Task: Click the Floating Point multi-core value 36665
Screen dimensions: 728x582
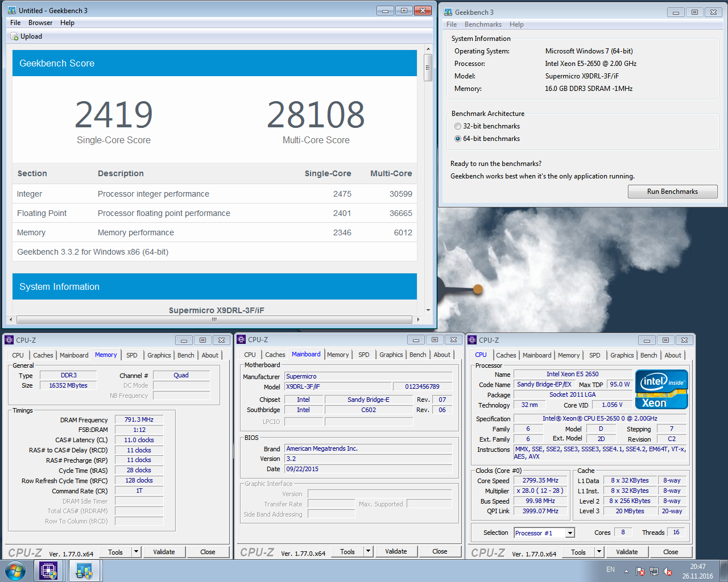Action: point(401,213)
